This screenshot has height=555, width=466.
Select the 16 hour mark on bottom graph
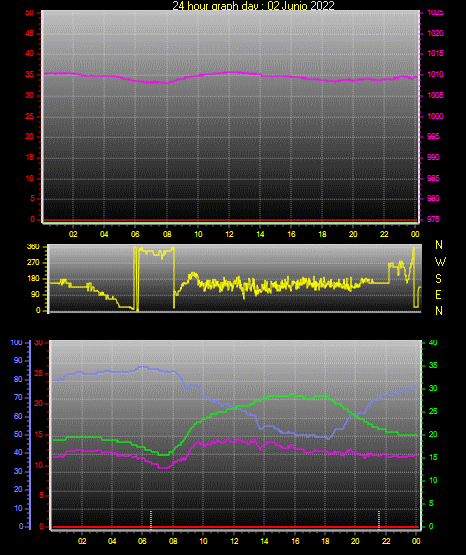coord(295,541)
